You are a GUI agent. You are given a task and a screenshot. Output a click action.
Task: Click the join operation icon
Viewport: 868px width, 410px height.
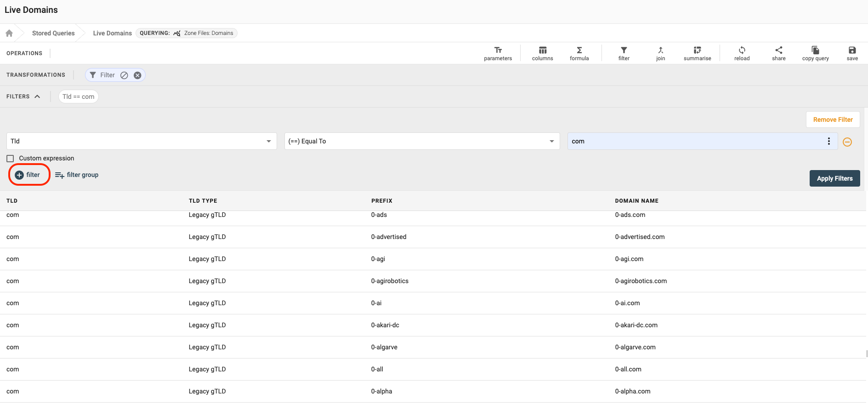(x=660, y=53)
